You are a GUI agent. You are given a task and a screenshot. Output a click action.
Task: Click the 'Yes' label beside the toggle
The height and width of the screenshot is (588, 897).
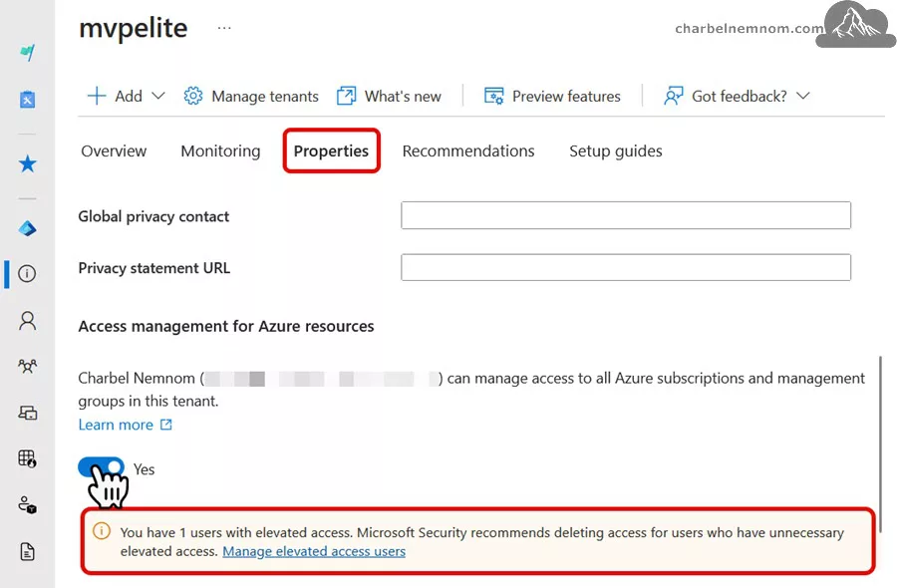(145, 469)
